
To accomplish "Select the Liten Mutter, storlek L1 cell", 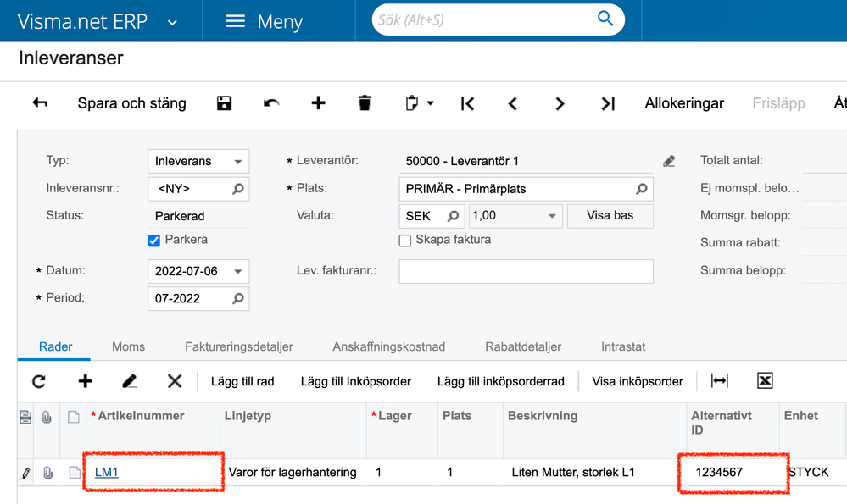I will pos(594,472).
